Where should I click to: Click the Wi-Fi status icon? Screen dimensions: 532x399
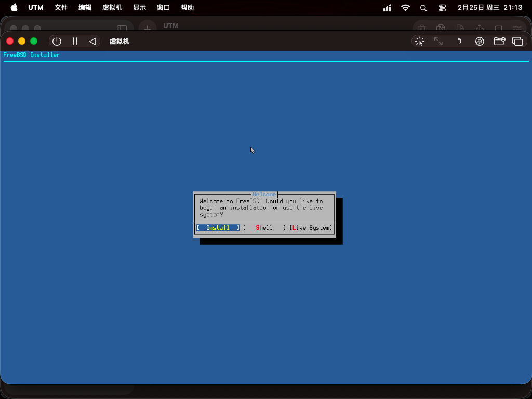[x=405, y=7]
